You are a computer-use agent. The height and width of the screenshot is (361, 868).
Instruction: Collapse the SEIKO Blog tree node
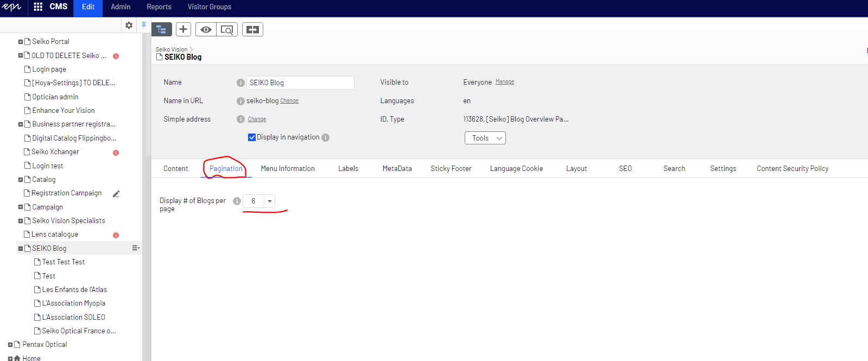click(21, 249)
